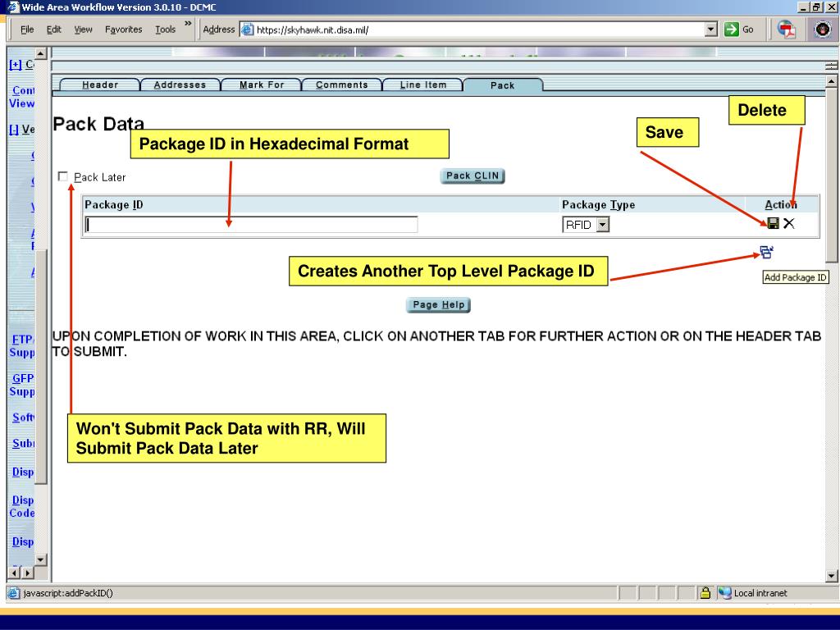Collapse the [-] Ve sidebar tree node
This screenshot has height=630, width=840.
[x=15, y=129]
